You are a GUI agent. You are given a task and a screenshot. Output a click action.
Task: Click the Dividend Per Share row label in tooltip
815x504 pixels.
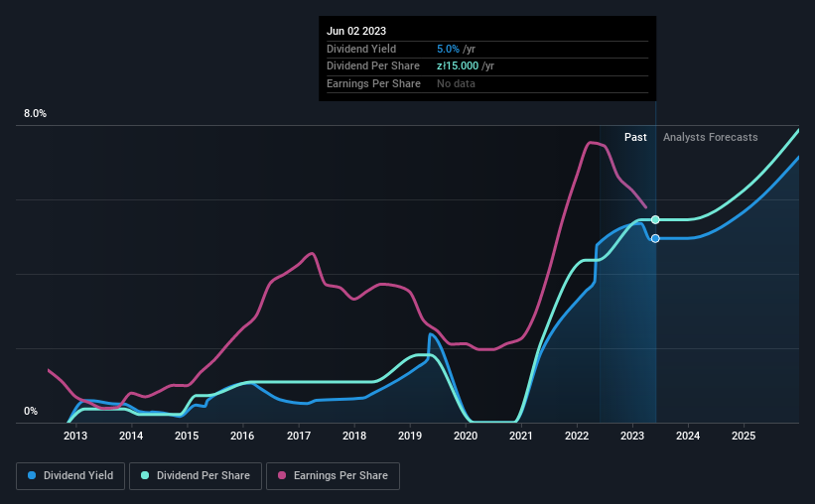point(372,66)
